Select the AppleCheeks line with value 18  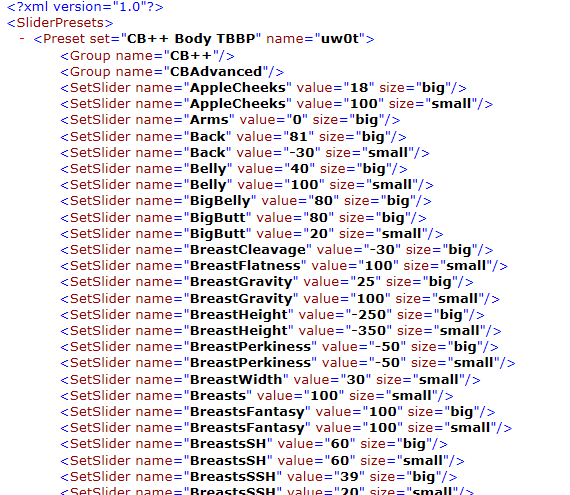pos(263,88)
